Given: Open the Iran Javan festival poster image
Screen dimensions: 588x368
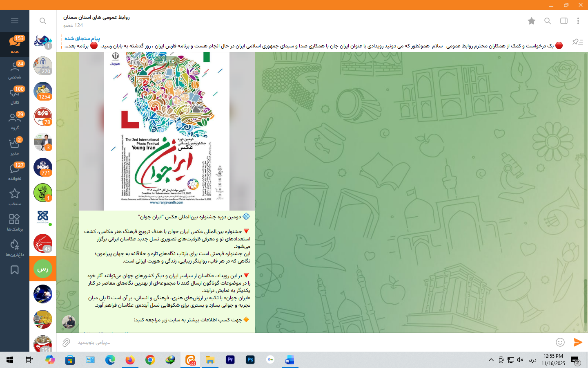Looking at the screenshot, I should click(x=167, y=131).
